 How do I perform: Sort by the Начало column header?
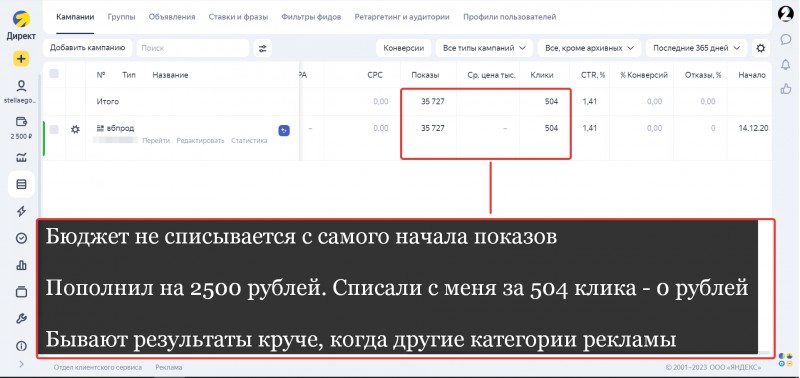[752, 75]
